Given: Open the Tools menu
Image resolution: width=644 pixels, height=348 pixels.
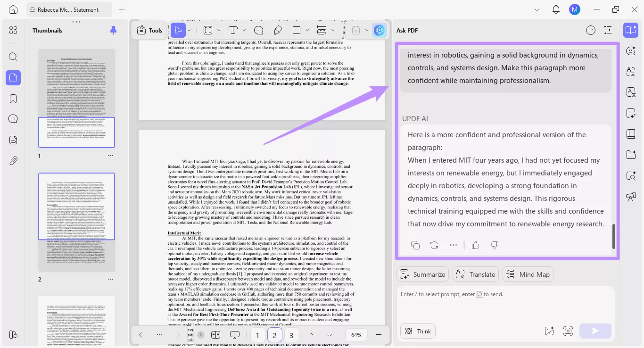Looking at the screenshot, I should coord(149,30).
